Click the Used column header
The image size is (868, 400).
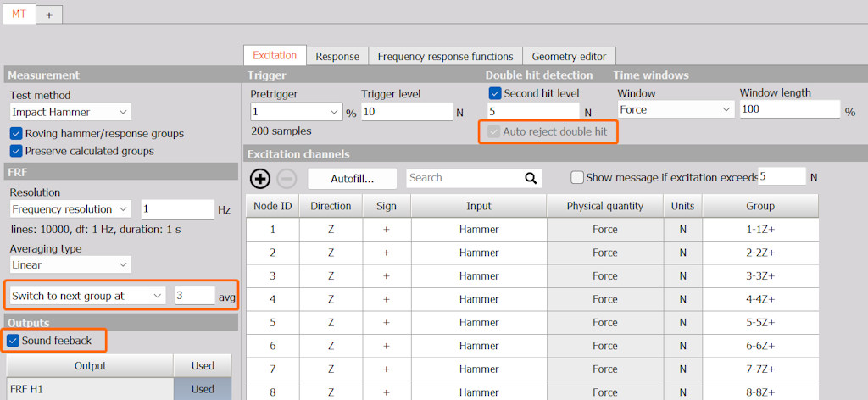tap(203, 366)
